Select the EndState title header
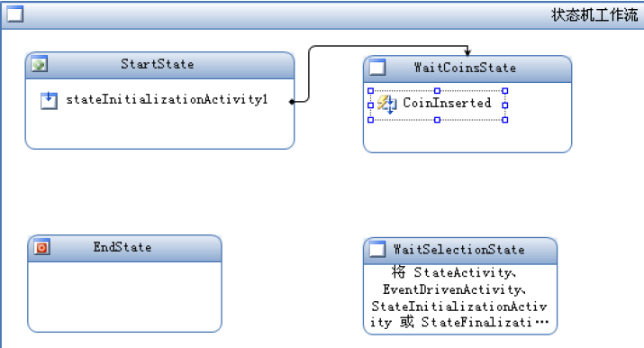 pos(122,247)
